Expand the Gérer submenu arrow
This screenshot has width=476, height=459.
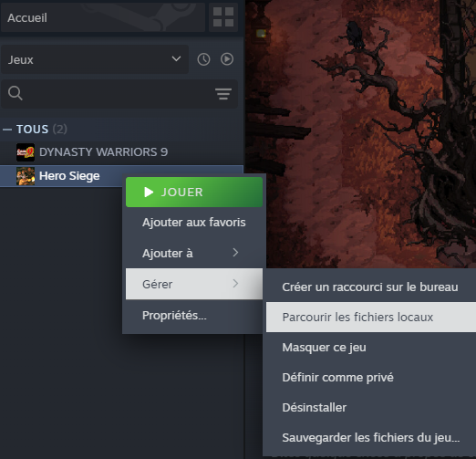tap(235, 284)
